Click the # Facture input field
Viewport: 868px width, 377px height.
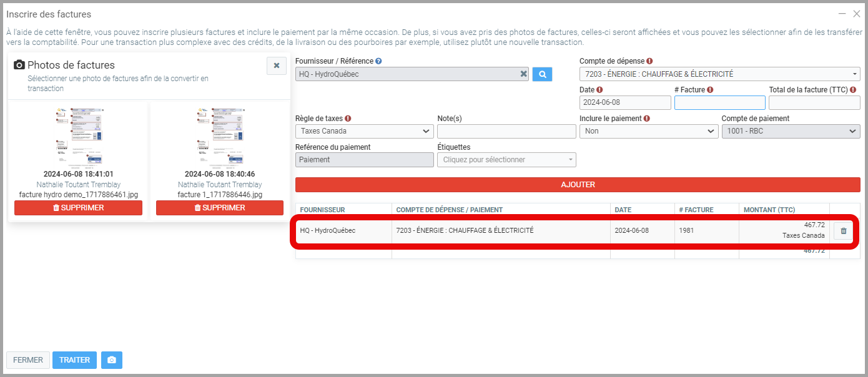[719, 102]
